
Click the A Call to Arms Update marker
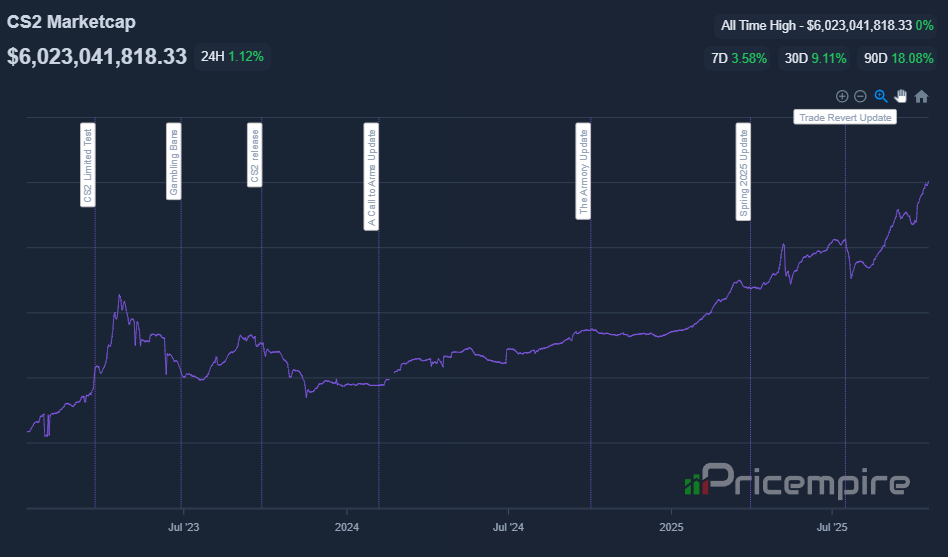pos(371,177)
